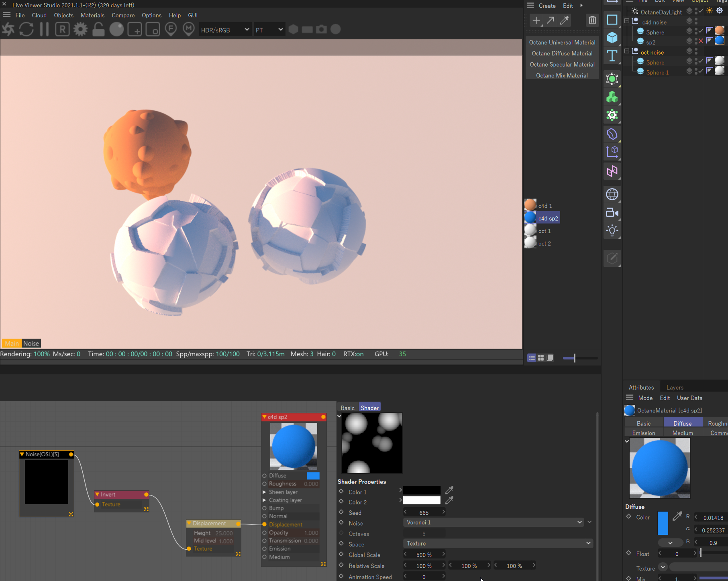728x581 pixels.
Task: Create an Octane Mix Material
Action: [562, 75]
